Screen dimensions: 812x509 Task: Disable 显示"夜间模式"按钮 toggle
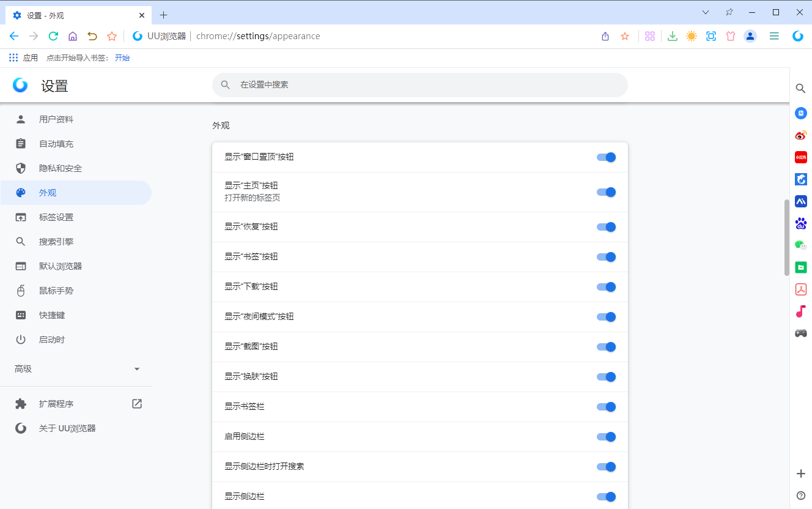pos(606,317)
